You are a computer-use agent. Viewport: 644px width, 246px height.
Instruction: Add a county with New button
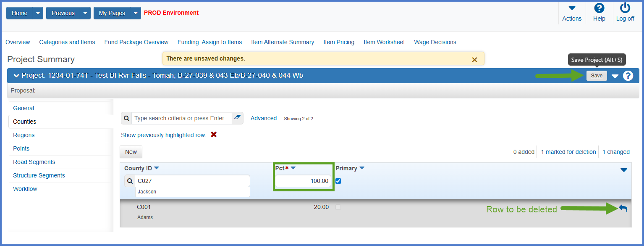131,152
